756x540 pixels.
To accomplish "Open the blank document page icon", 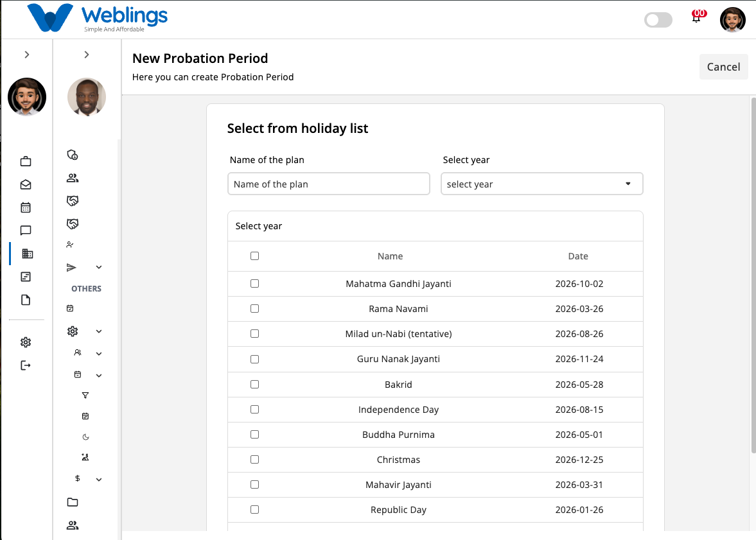I will [26, 300].
